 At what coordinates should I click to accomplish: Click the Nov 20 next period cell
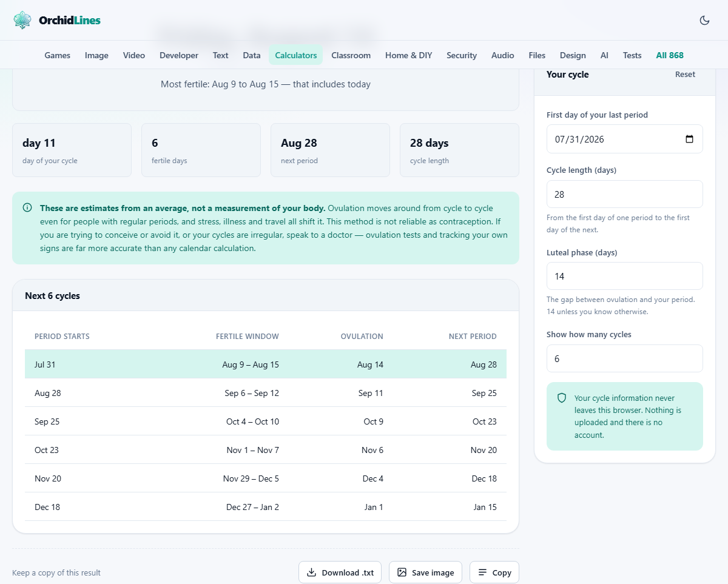point(484,450)
